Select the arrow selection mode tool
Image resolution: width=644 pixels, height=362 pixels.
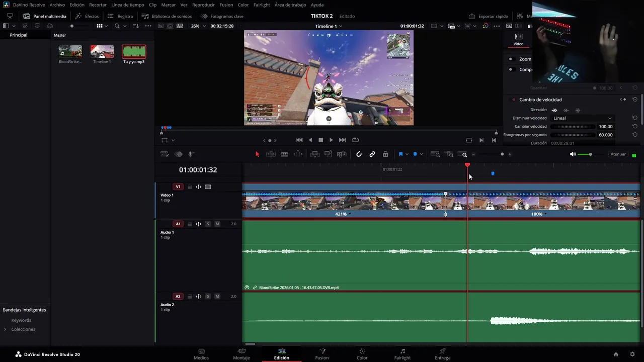[x=257, y=154]
